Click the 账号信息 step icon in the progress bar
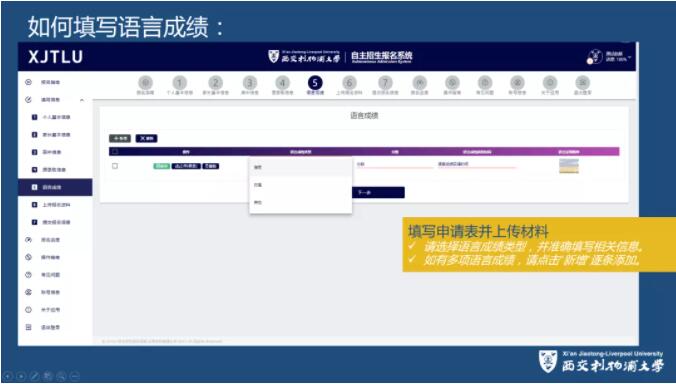The image size is (676, 384). 517,82
